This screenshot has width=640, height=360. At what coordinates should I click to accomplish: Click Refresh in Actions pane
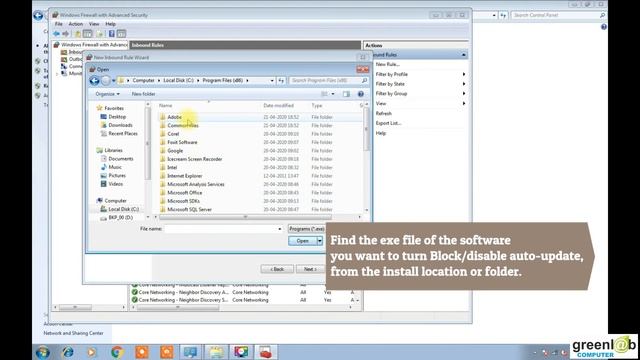(x=384, y=113)
